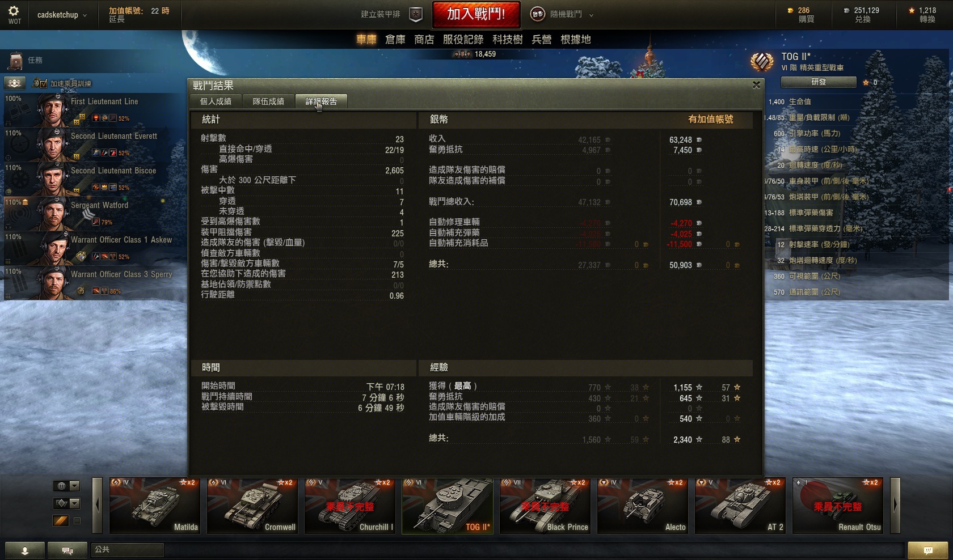Switch to the 個人成績 tab

pos(216,101)
